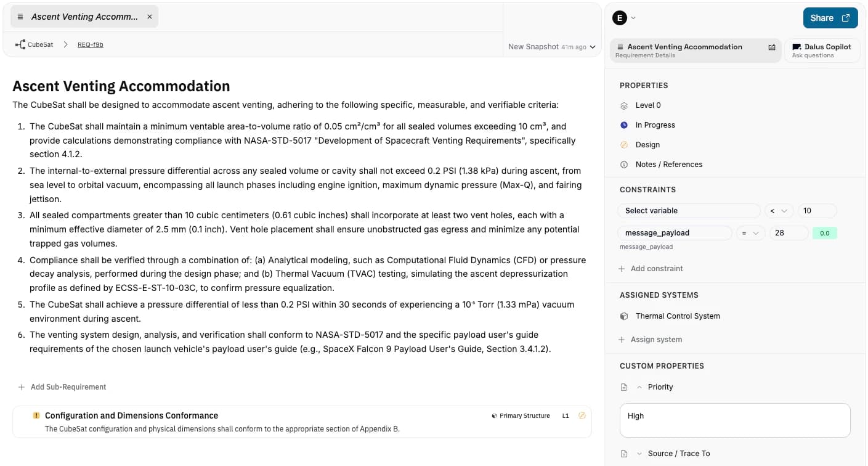Image resolution: width=868 pixels, height=466 pixels.
Task: Click the CubeSat hierarchy icon in breadcrumb
Action: (20, 45)
